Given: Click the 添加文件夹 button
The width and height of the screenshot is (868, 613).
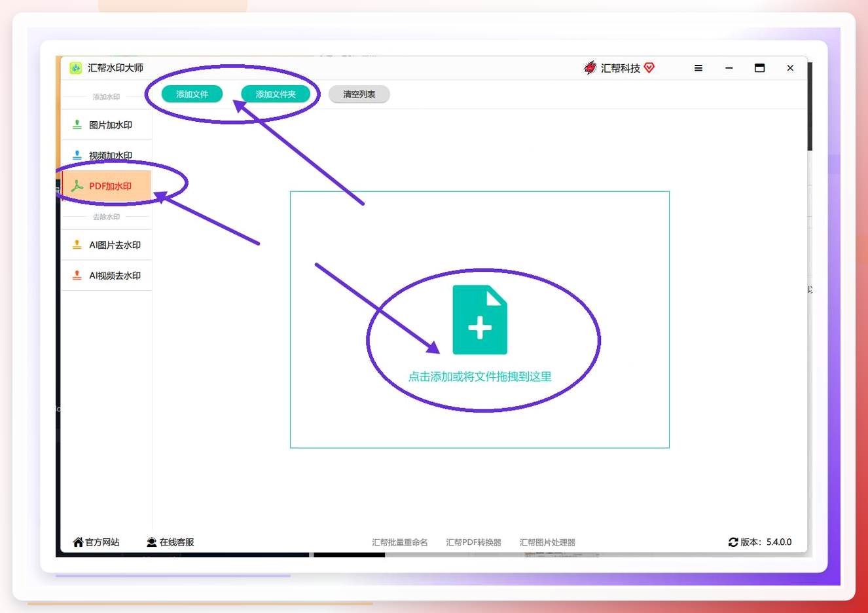Looking at the screenshot, I should pyautogui.click(x=276, y=94).
